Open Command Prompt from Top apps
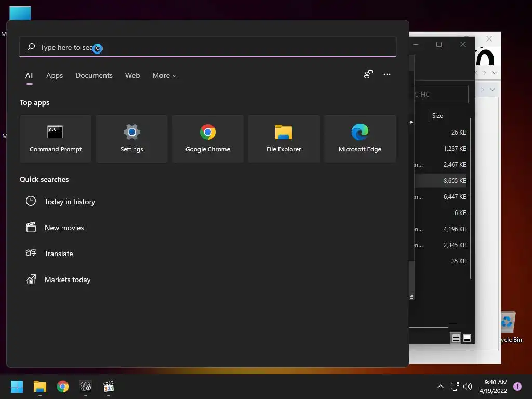The image size is (532, 399). pos(56,139)
